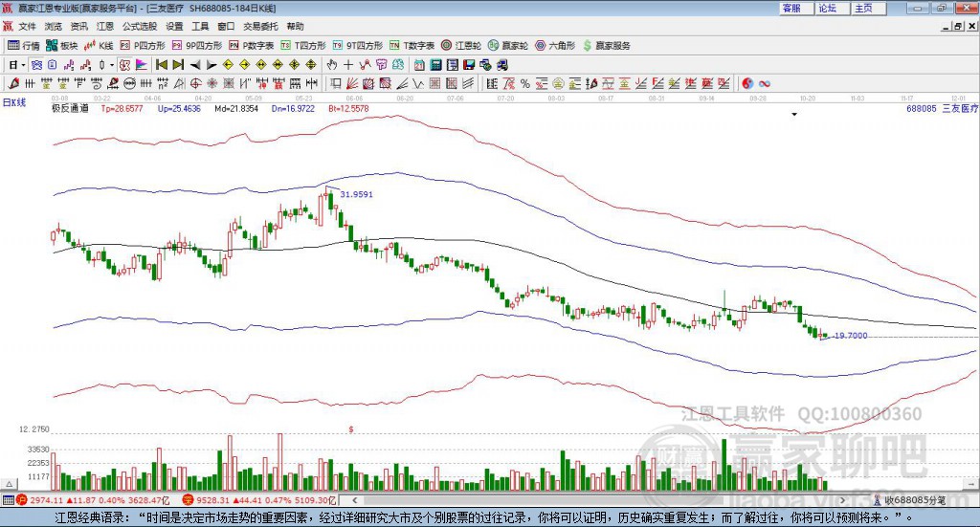This screenshot has height=527, width=980.
Task: Open the 交易委托 menu
Action: (x=260, y=26)
